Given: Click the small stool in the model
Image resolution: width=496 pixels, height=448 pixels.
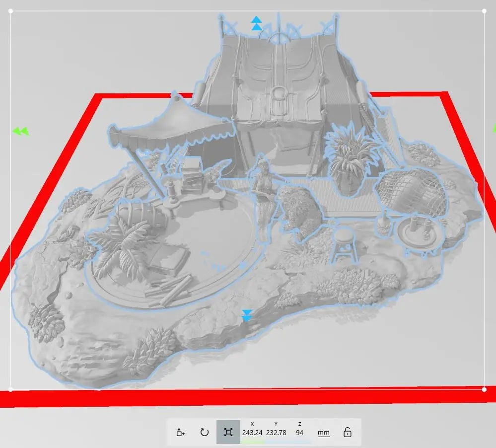Looking at the screenshot, I should 345,243.
